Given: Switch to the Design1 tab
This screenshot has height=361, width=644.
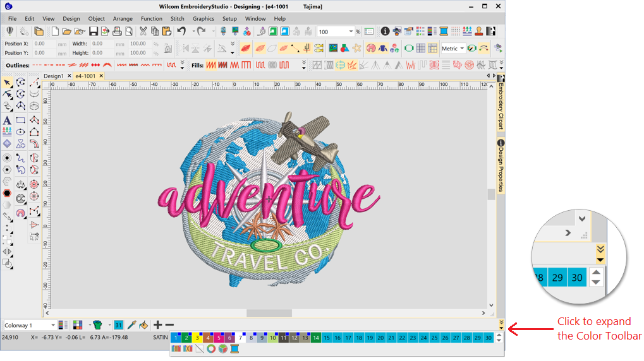Looking at the screenshot, I should coord(53,76).
